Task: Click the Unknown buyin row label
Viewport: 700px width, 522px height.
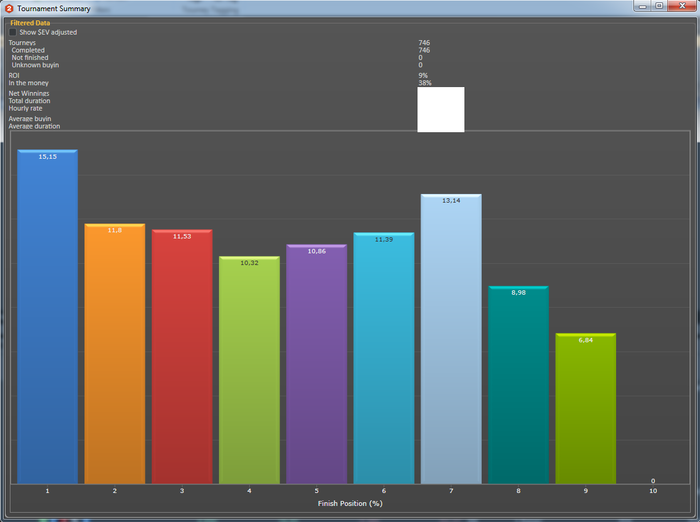Action: [x=35, y=65]
